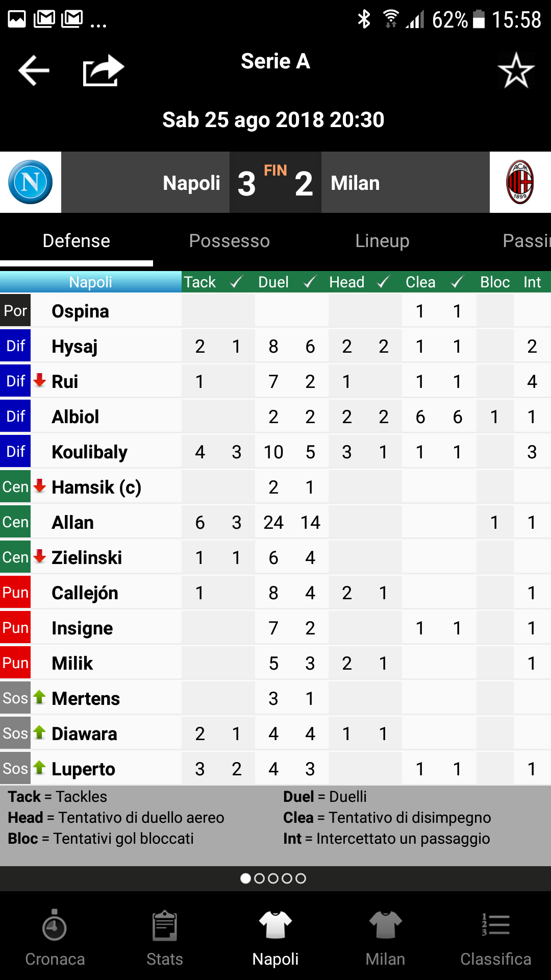Viewport: 551px width, 980px height.
Task: Open the Milan shirt tab
Action: (x=385, y=938)
